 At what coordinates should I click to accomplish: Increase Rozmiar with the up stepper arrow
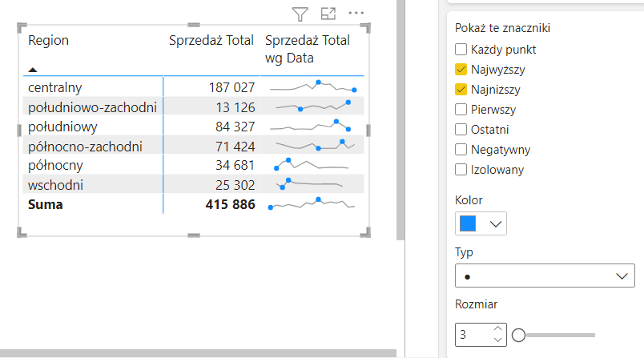(x=497, y=329)
